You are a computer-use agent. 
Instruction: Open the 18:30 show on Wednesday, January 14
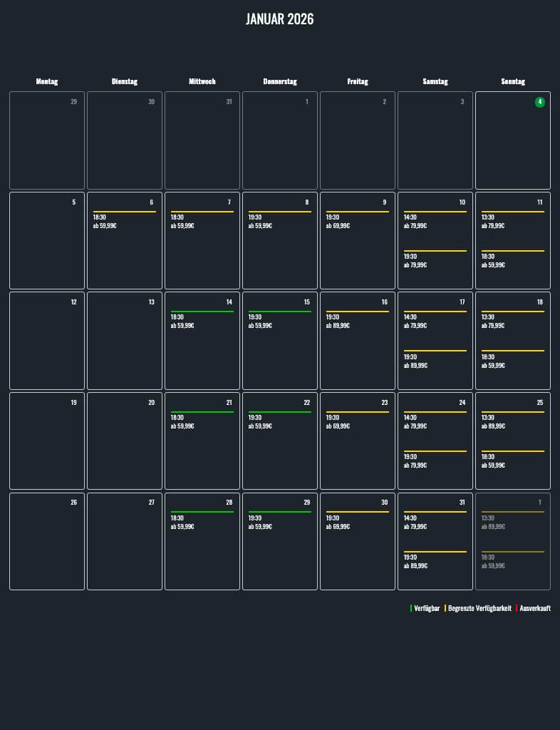click(202, 321)
